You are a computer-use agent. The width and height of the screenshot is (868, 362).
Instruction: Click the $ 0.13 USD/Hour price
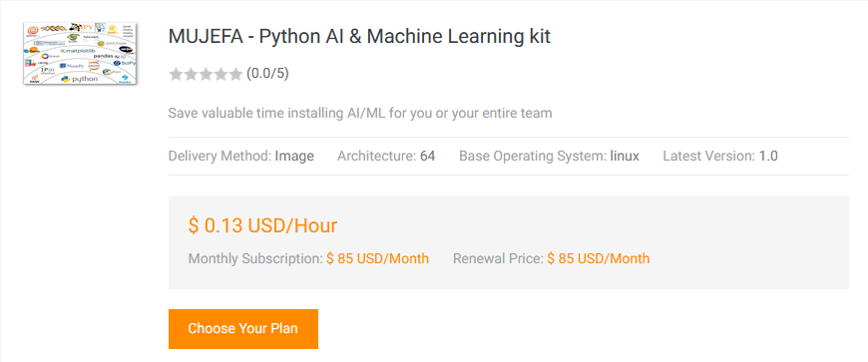coord(263,225)
